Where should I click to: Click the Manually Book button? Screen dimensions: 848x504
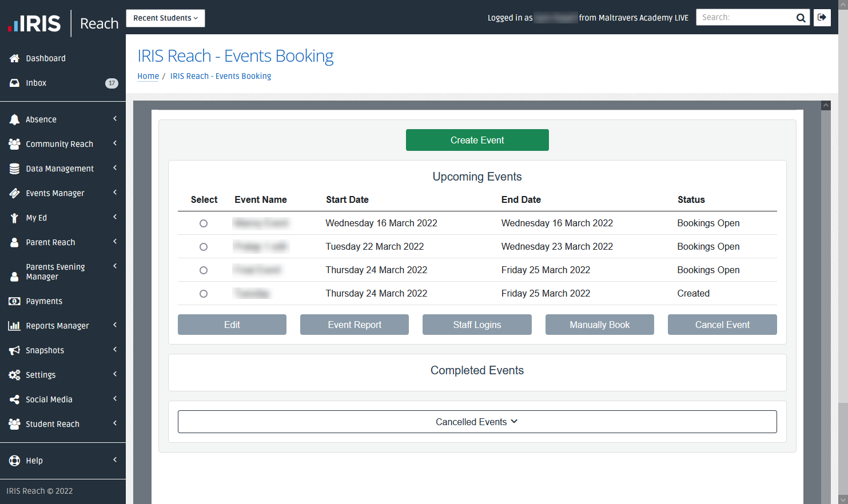click(599, 325)
